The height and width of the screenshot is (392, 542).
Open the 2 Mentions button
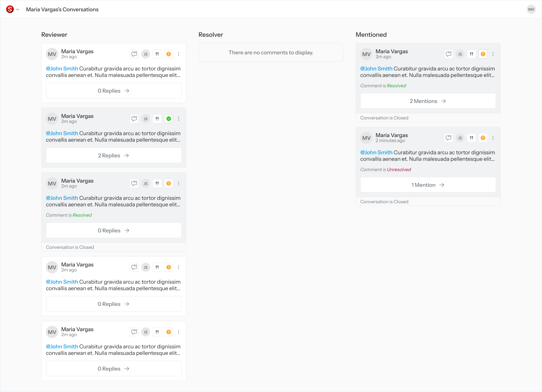(x=428, y=101)
